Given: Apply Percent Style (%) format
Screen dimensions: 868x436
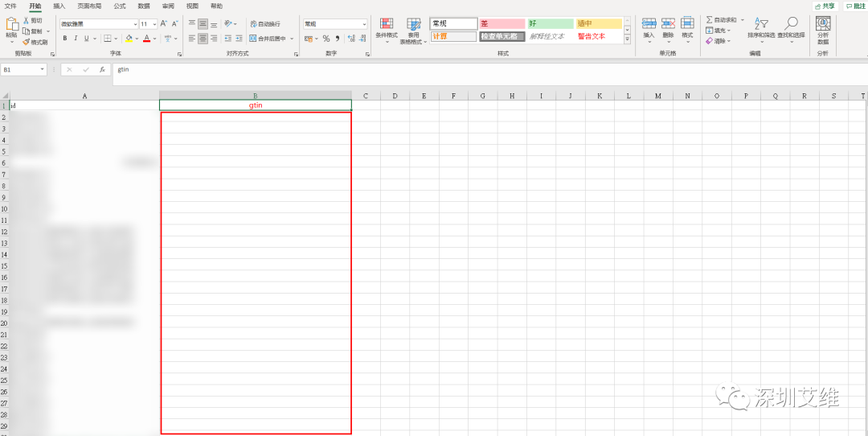Looking at the screenshot, I should click(x=326, y=39).
